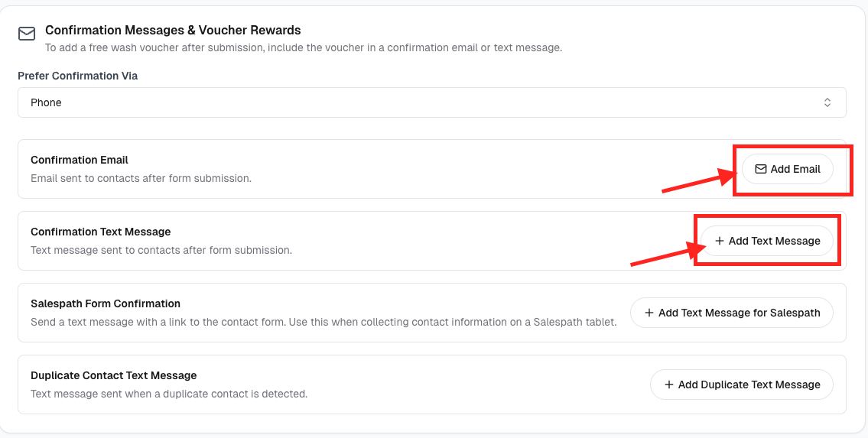The image size is (868, 438).
Task: Click the Duplicate Contact Text Message title
Action: (113, 375)
